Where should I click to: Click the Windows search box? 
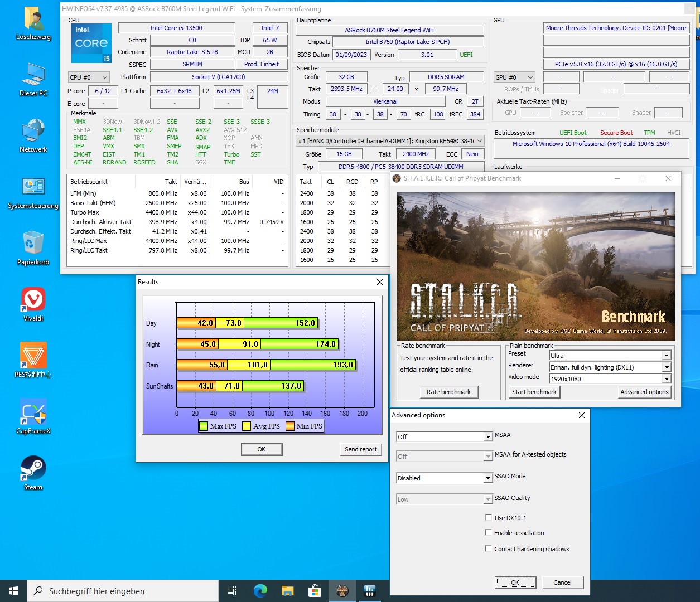pyautogui.click(x=123, y=591)
